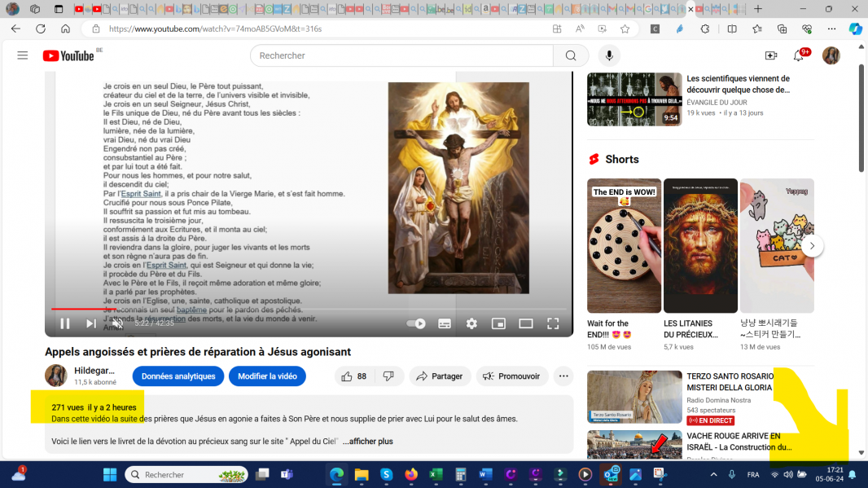Reload the page
This screenshot has height=488, width=868.
[x=41, y=29]
